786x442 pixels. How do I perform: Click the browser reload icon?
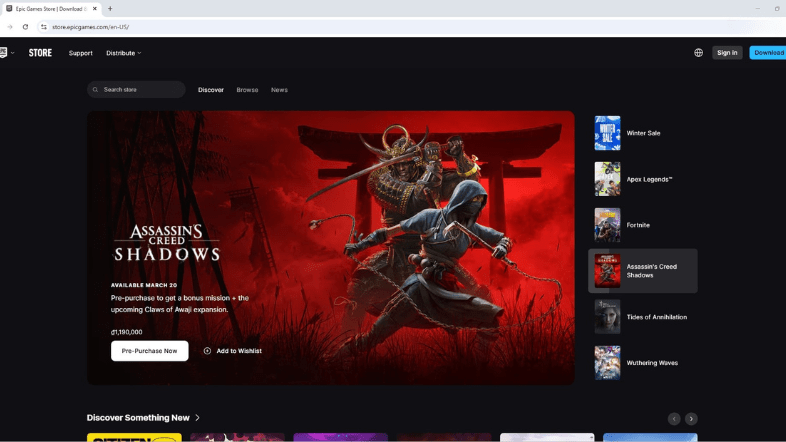click(x=25, y=27)
